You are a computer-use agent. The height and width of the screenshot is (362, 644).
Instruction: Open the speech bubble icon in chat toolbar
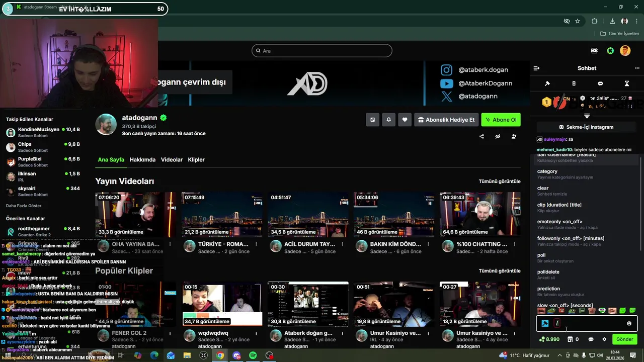(x=600, y=83)
